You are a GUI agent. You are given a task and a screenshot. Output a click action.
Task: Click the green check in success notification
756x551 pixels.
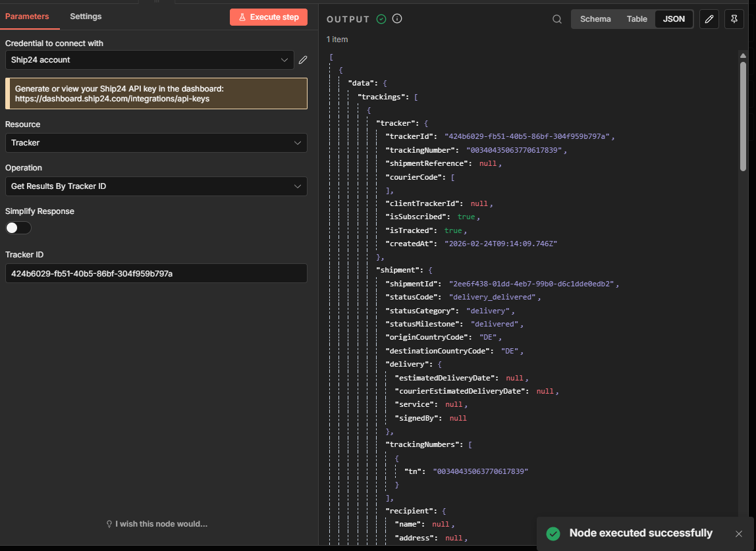point(553,534)
